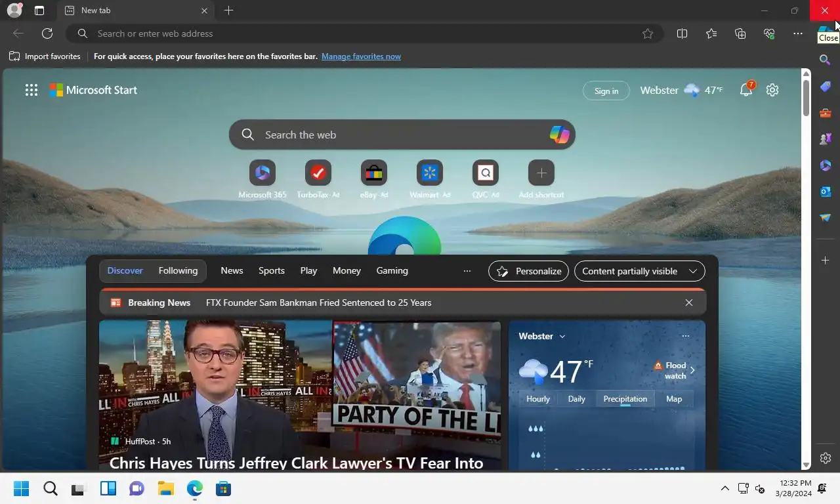840x504 pixels.
Task: Open File Explorer from taskbar
Action: tap(165, 489)
